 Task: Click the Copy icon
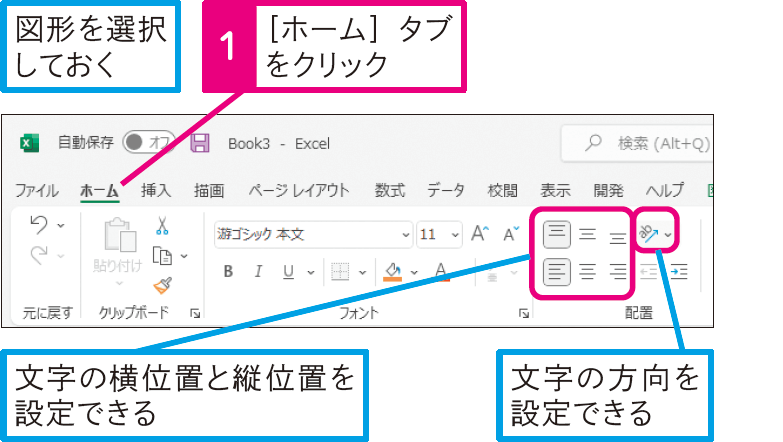click(162, 256)
